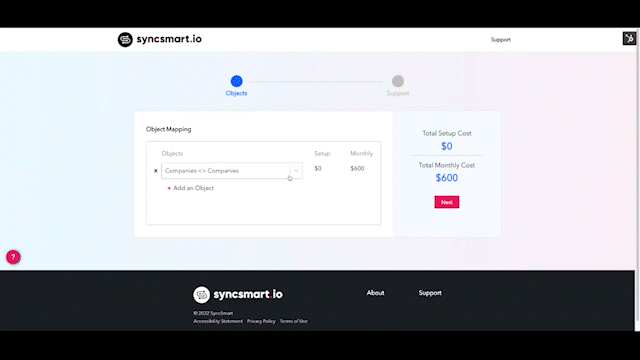Click the $600 monthly value in the Companies row

(x=357, y=169)
